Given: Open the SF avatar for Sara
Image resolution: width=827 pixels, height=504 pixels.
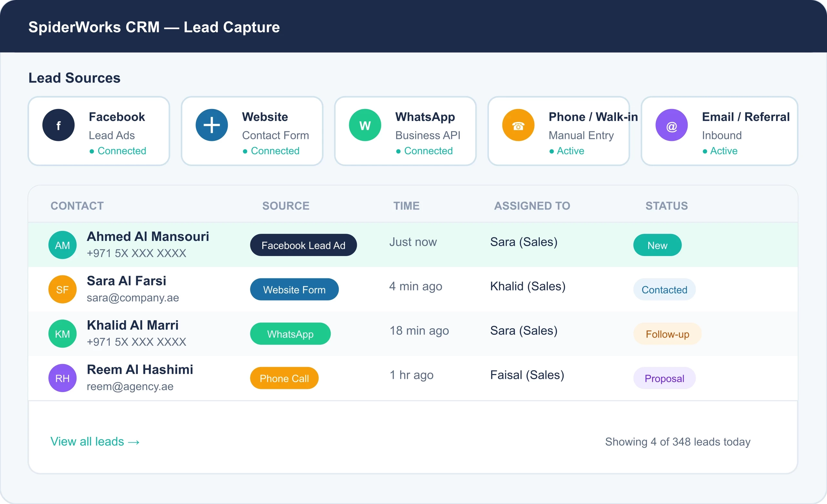Looking at the screenshot, I should 62,289.
